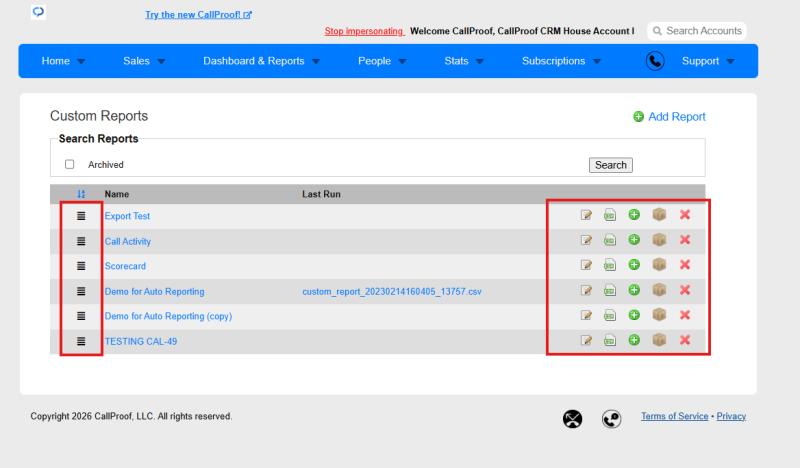Run CSV export for Scorecard
The height and width of the screenshot is (468, 800).
610,265
